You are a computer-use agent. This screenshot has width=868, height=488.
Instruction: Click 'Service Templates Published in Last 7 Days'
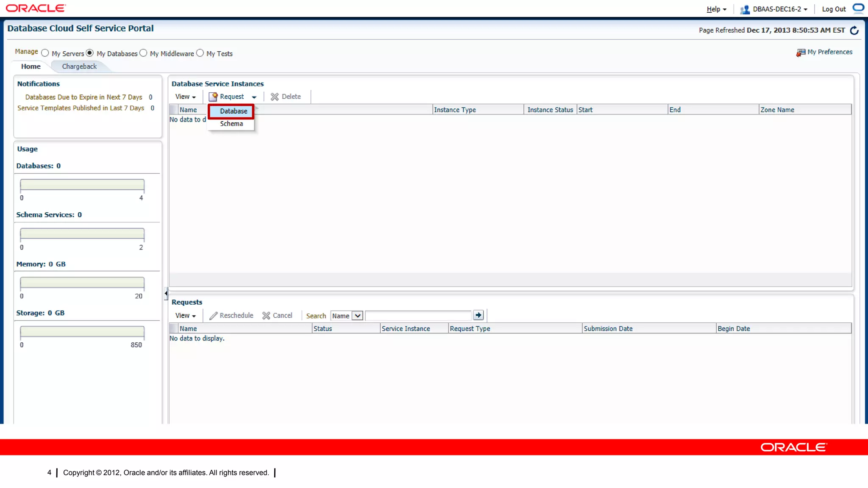click(x=81, y=108)
